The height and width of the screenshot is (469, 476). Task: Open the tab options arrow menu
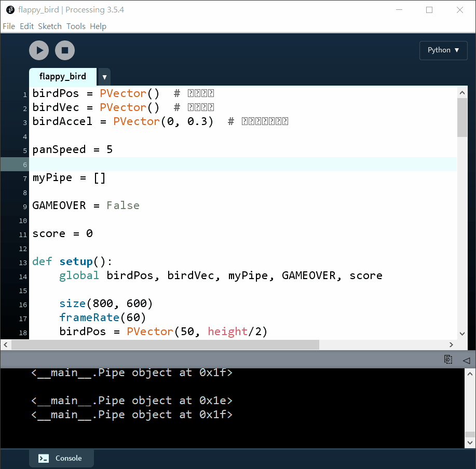coord(104,77)
